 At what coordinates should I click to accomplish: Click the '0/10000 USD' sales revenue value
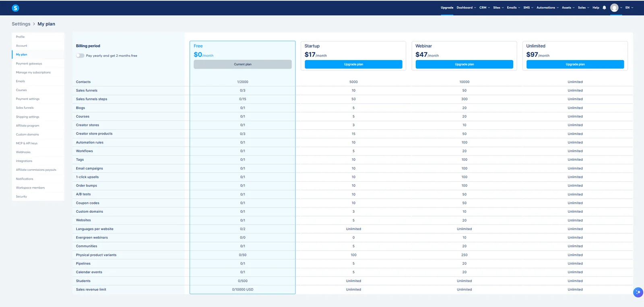pos(243,289)
